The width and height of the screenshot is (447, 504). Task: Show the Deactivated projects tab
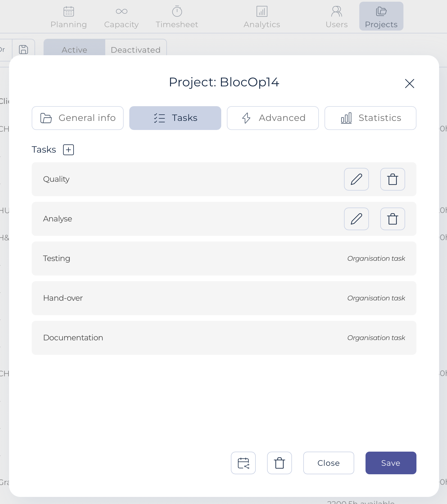[x=136, y=49]
